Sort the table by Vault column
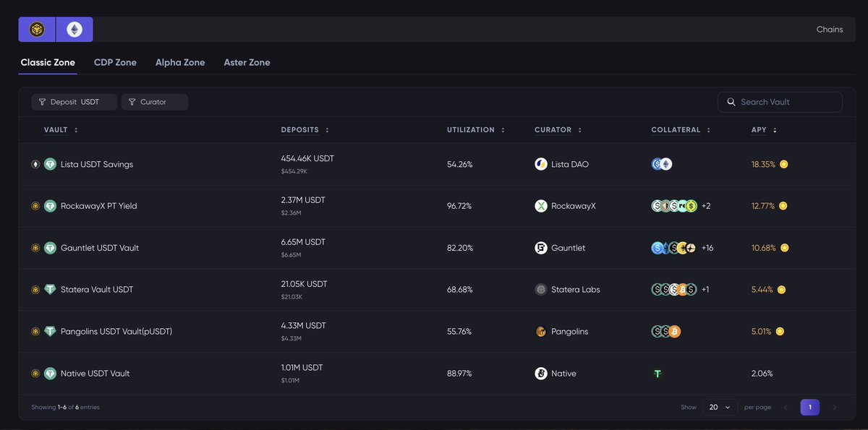Screen dimensions: 868x430 coord(61,130)
